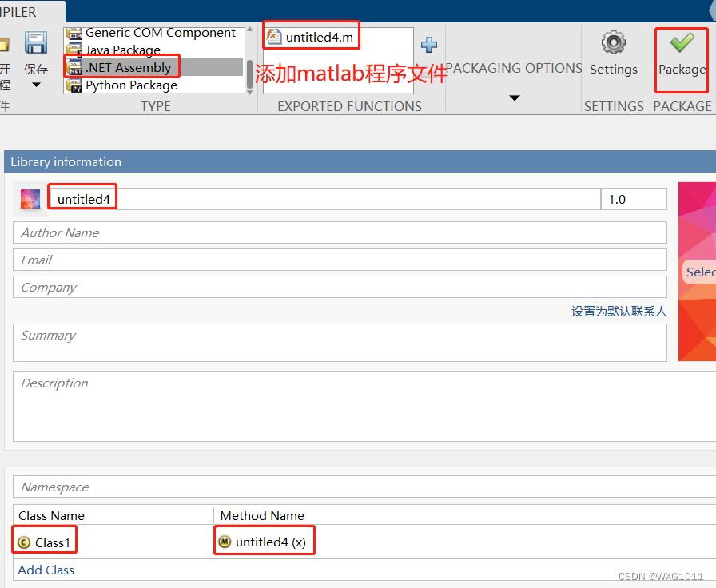Click the untitled4.m file icon
The image size is (716, 588).
point(273,34)
